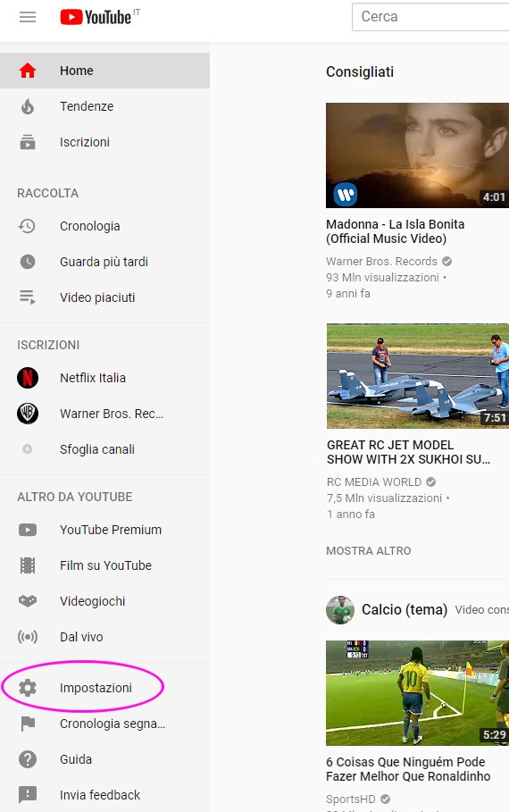Play Madonna La Isla Bonita thumbnail
This screenshot has height=812, width=509.
tap(417, 155)
